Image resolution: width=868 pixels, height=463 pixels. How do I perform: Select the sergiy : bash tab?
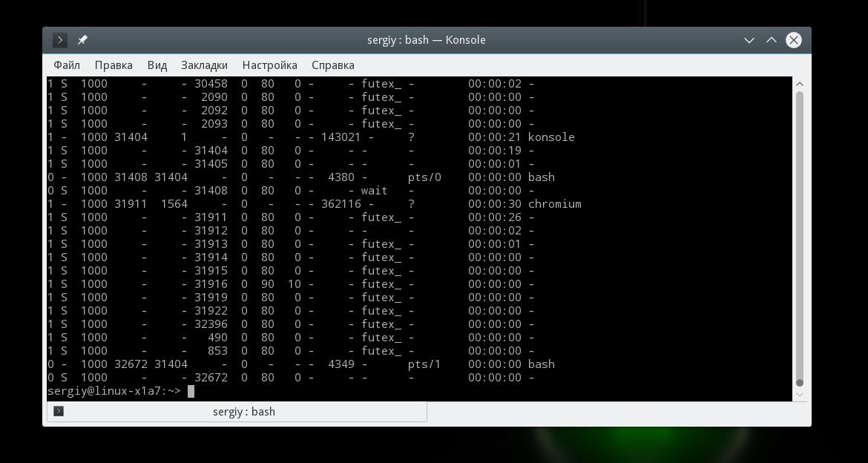(237, 412)
